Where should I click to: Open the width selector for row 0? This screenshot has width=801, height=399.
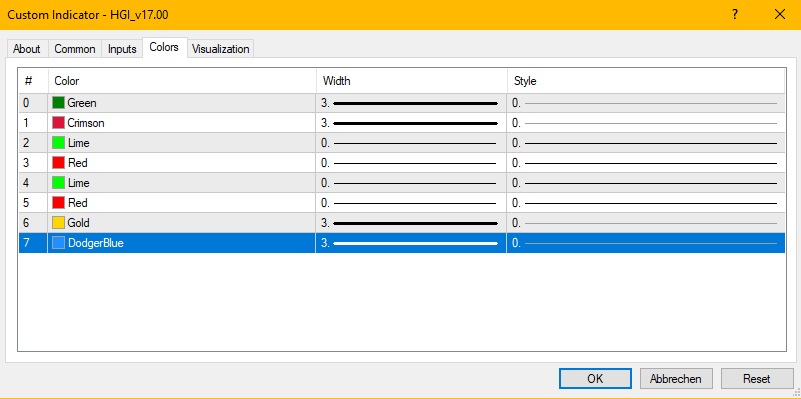tap(411, 103)
